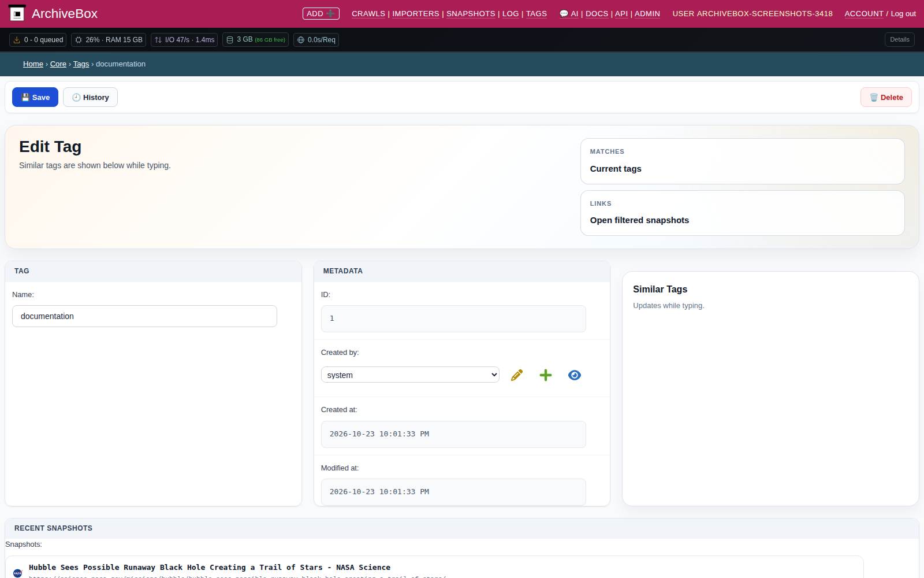Open the tag History
924x578 pixels.
[90, 97]
